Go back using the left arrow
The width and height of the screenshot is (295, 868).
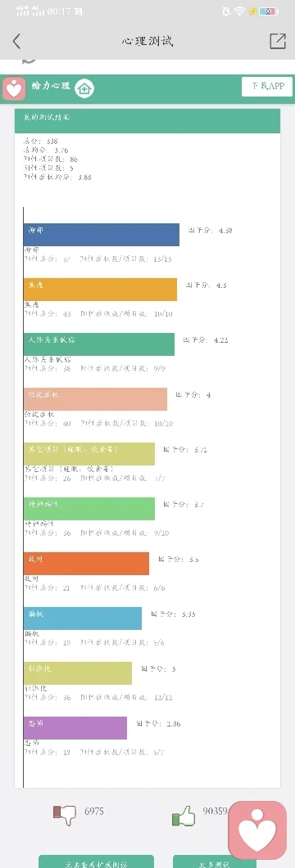click(x=16, y=41)
